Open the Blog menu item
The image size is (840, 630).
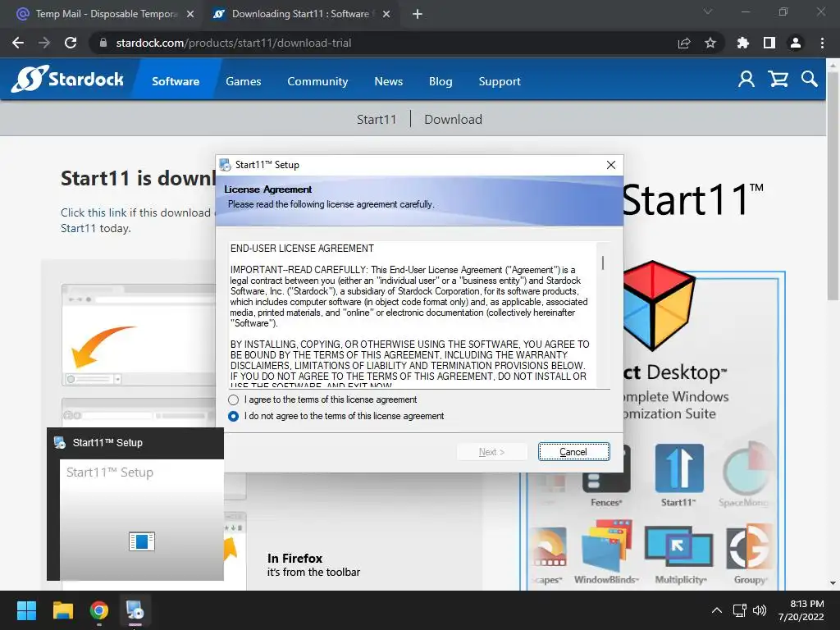coord(441,81)
